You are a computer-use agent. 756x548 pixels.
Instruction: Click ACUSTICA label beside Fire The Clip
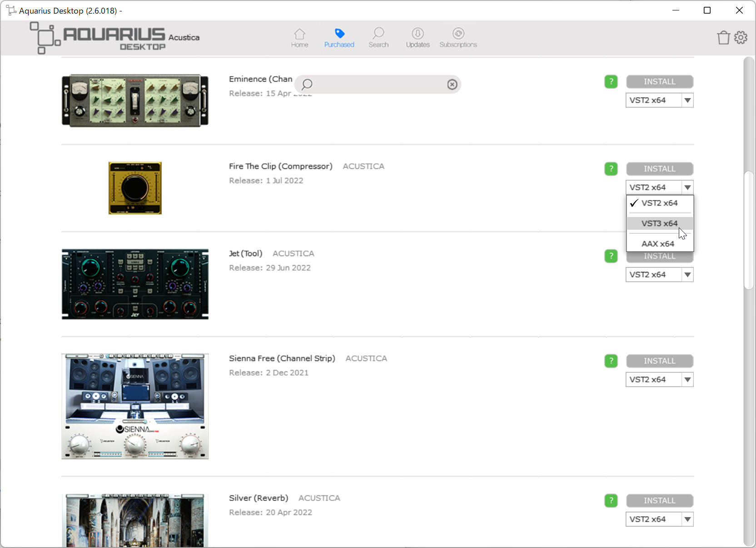click(x=363, y=166)
